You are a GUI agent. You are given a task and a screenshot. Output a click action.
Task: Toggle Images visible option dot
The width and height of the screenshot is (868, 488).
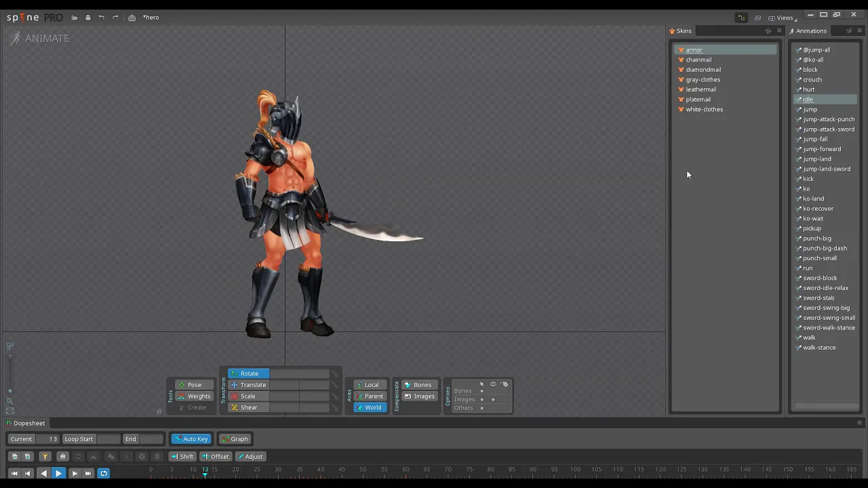493,400
